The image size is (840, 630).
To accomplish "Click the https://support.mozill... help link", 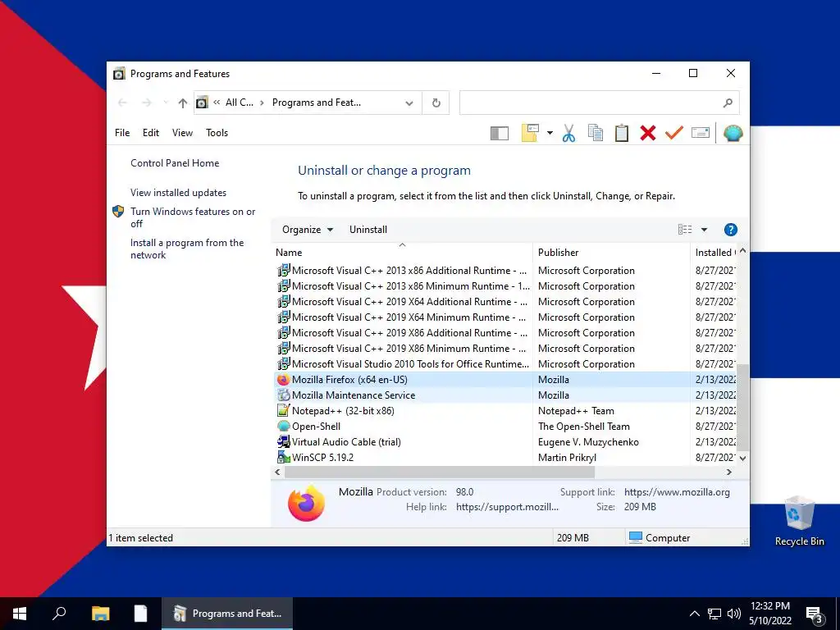I will 507,507.
